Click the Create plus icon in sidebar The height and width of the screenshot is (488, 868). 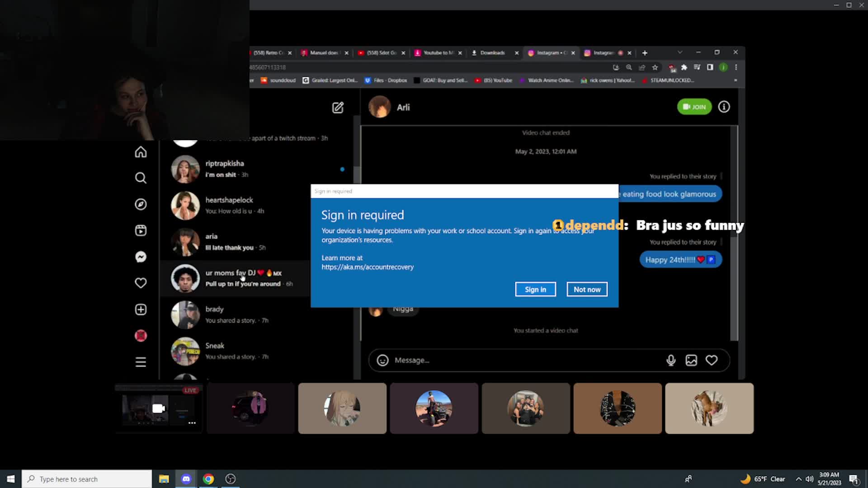[141, 310]
